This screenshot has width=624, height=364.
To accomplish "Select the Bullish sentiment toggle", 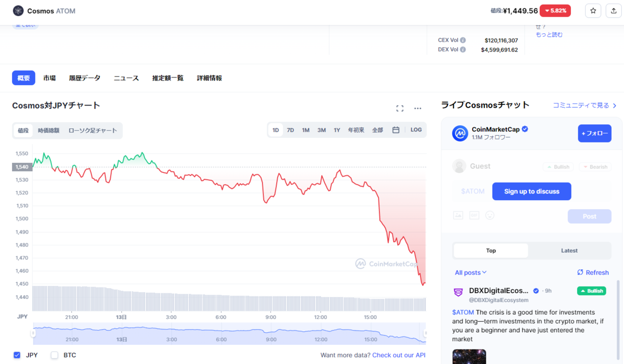I will (x=558, y=167).
